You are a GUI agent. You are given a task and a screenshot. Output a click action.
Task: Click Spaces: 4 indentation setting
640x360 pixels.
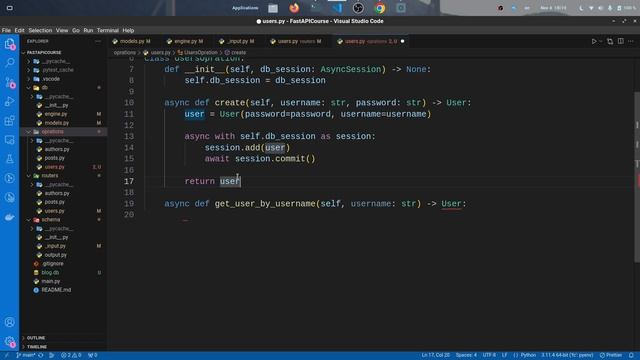click(466, 355)
